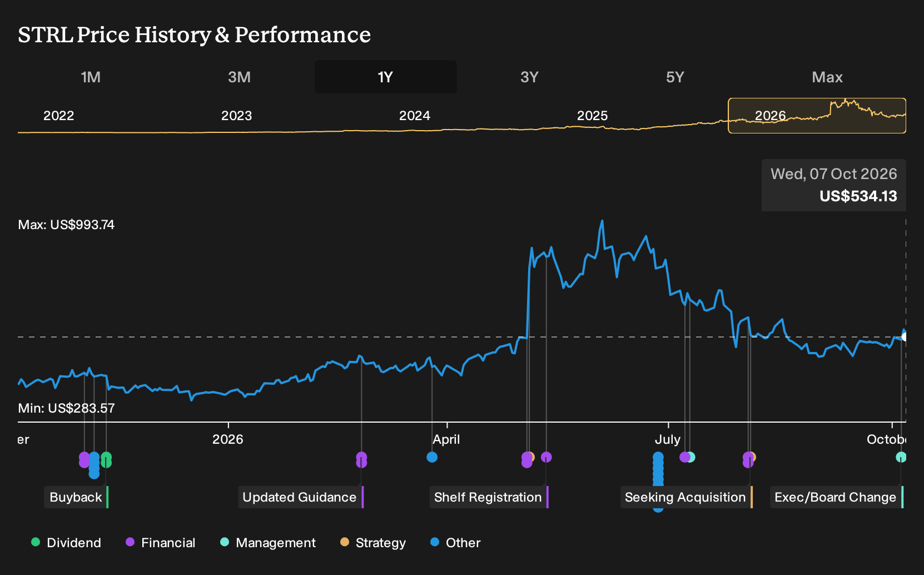Select the 1M time range tab

point(91,77)
